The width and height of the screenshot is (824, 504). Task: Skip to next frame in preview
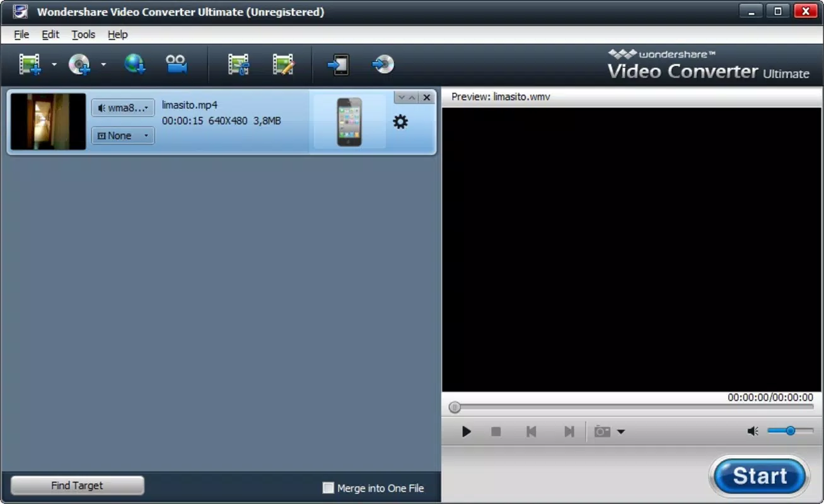[569, 432]
